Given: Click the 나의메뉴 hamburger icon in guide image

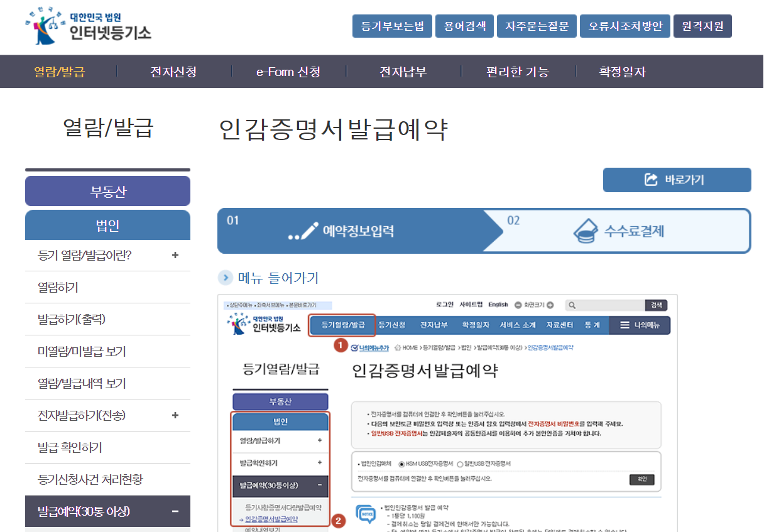Looking at the screenshot, I should point(624,325).
